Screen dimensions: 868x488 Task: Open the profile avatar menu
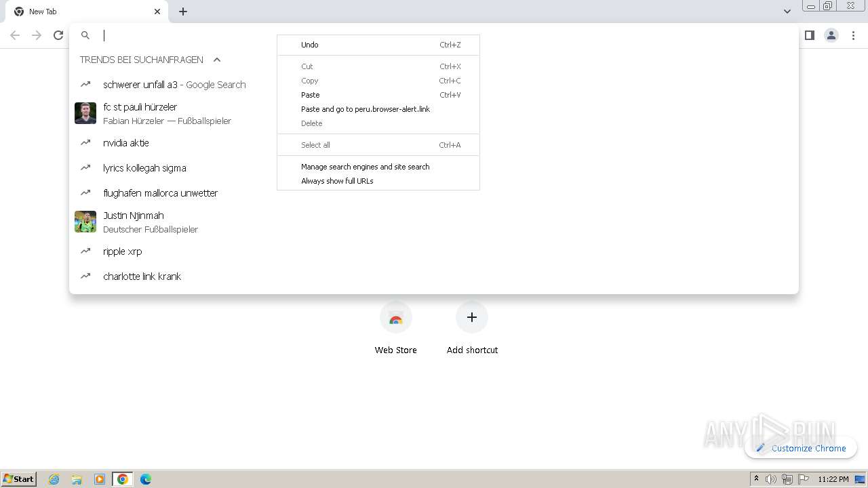[831, 35]
